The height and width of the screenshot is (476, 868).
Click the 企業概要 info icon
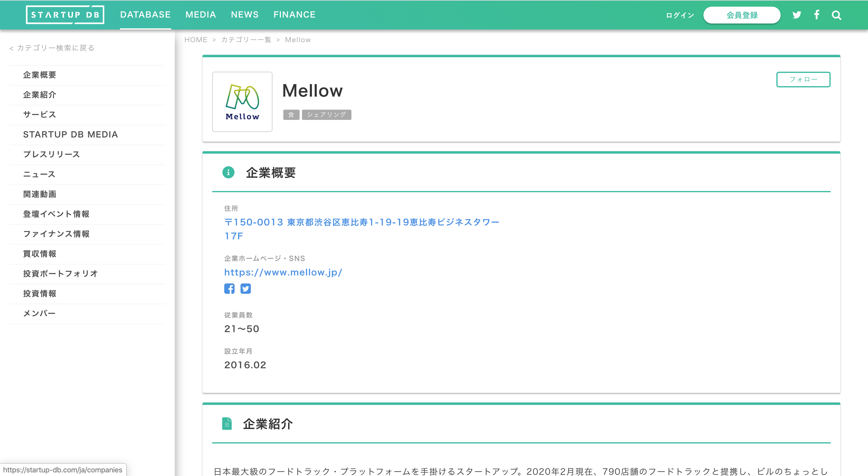[x=228, y=173]
